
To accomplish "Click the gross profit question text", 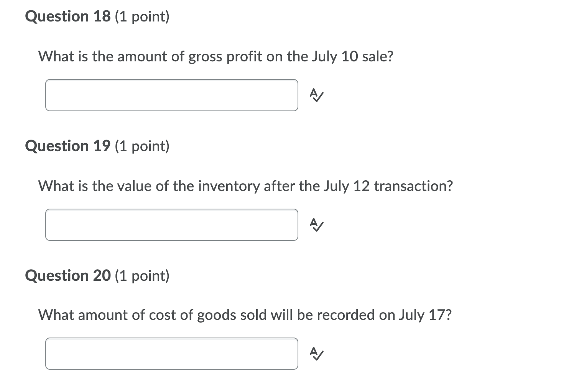I will [x=215, y=56].
